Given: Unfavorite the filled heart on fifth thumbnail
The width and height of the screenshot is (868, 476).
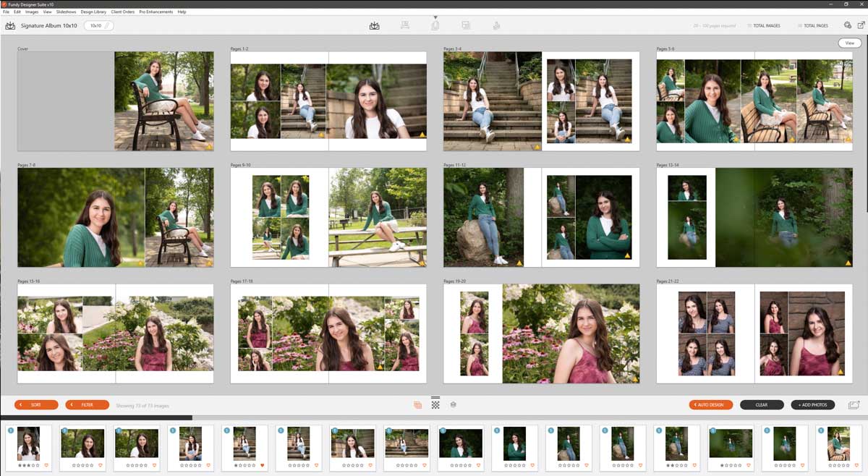Looking at the screenshot, I should (262, 465).
